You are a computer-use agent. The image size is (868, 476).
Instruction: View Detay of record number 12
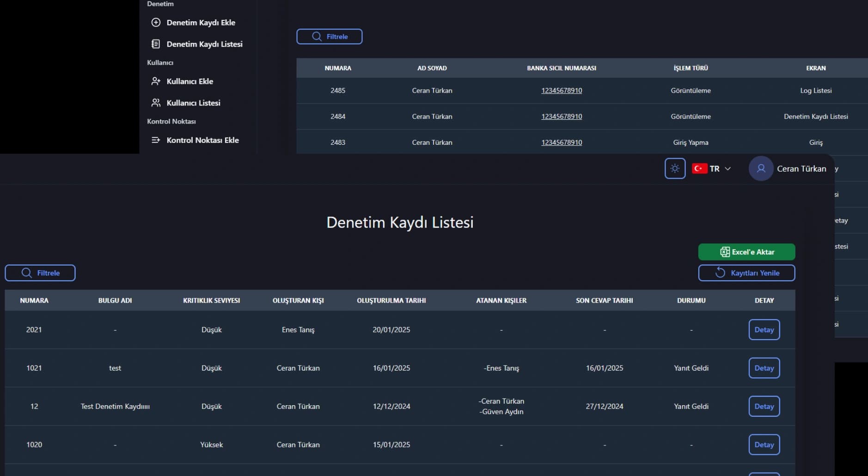(764, 407)
